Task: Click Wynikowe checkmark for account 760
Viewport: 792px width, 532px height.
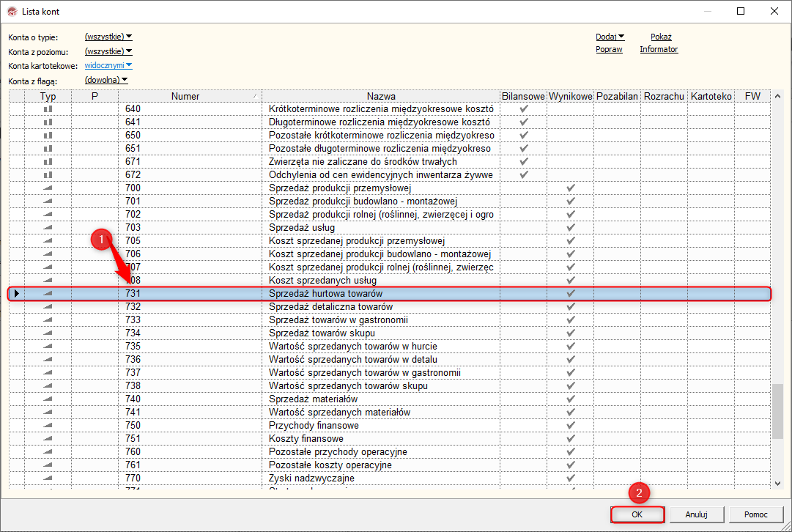Action: pyautogui.click(x=570, y=452)
